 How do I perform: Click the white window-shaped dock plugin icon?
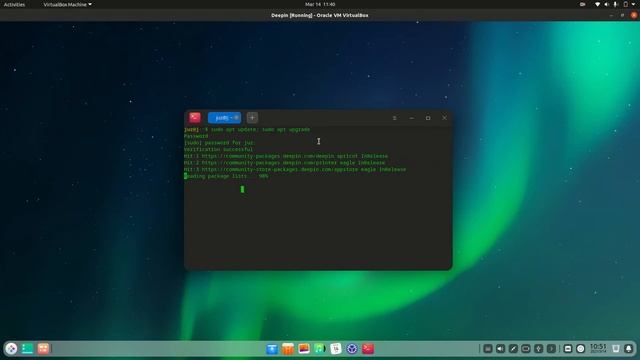click(568, 349)
